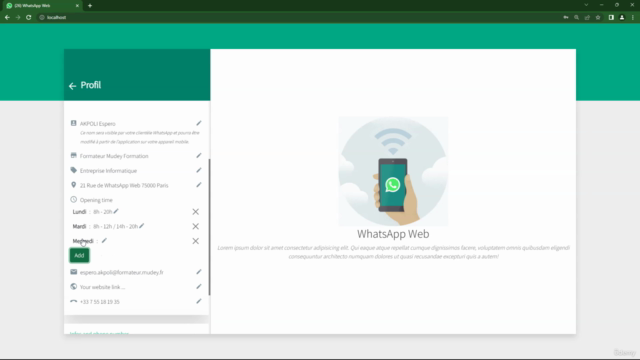Go forward in browser history
This screenshot has width=640, height=360.
click(x=18, y=17)
